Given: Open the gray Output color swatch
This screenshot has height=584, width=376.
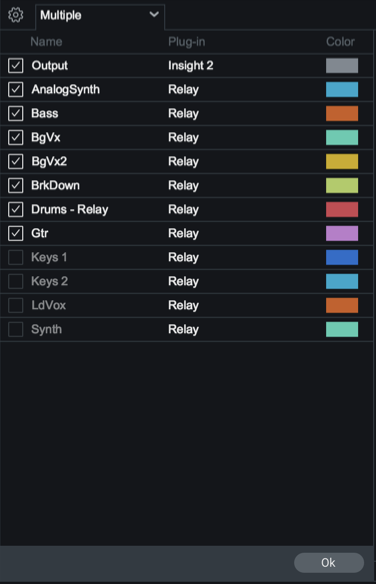Looking at the screenshot, I should click(x=342, y=66).
